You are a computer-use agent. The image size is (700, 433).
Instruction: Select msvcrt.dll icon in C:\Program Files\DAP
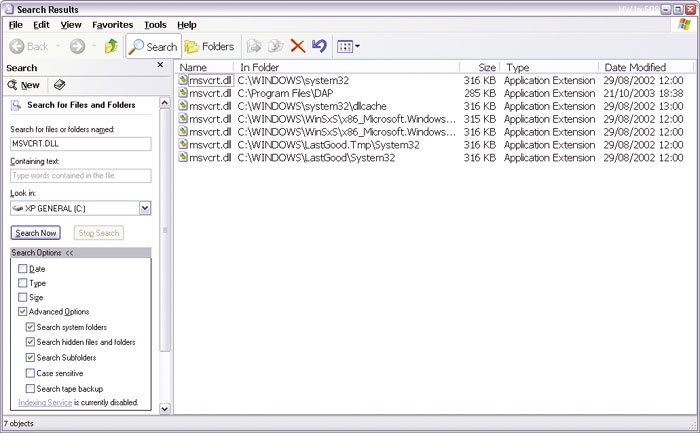coord(183,93)
